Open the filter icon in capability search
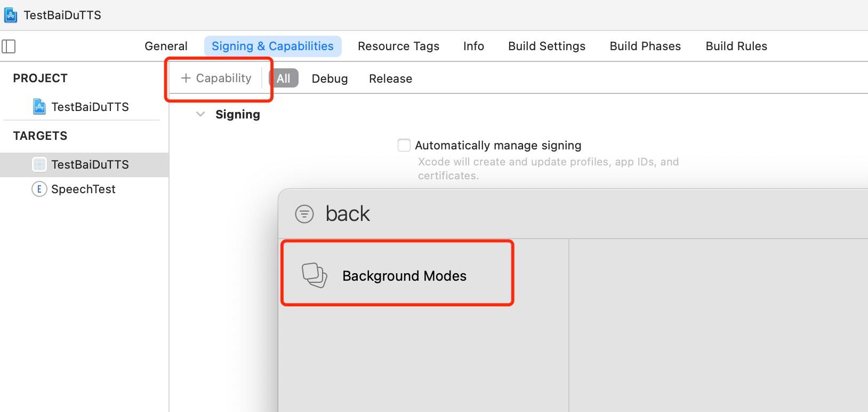This screenshot has width=868, height=412. (304, 214)
